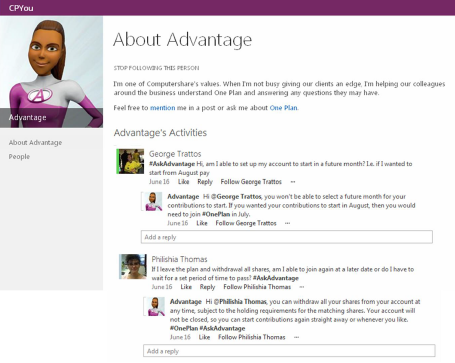The width and height of the screenshot is (455, 363).
Task: Open ellipsis menu on Advantage's reply to Philishia
Action: [296, 337]
